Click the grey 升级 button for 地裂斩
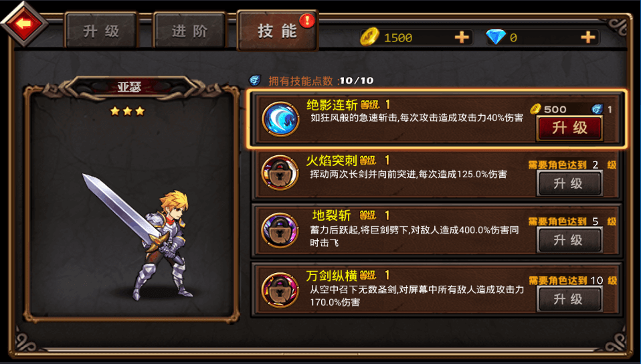The image size is (641, 364). click(x=569, y=240)
